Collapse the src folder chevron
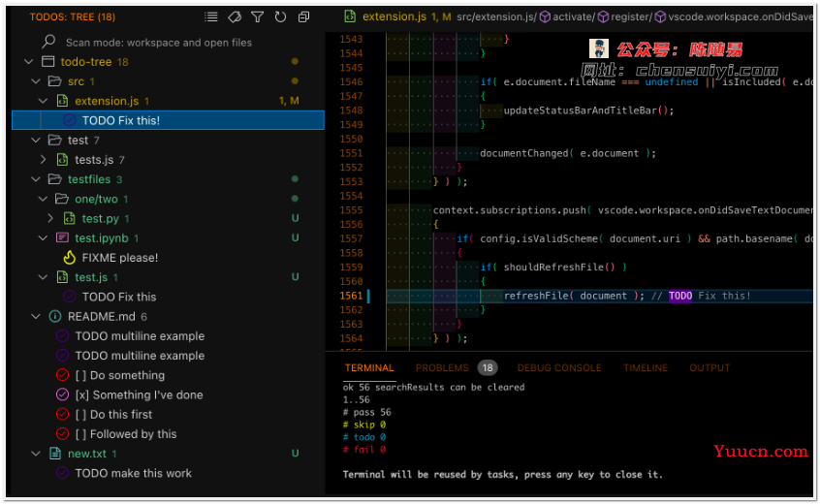This screenshot has width=820, height=504. click(36, 81)
